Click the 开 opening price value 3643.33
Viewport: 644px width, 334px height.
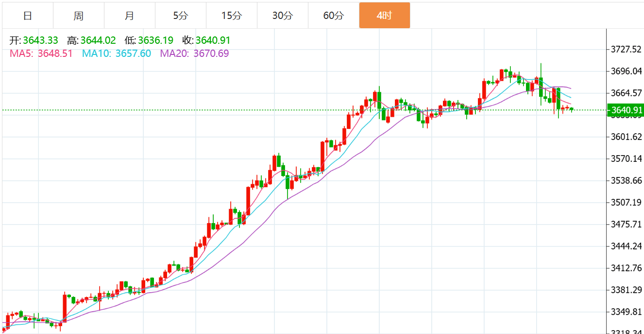coord(40,40)
